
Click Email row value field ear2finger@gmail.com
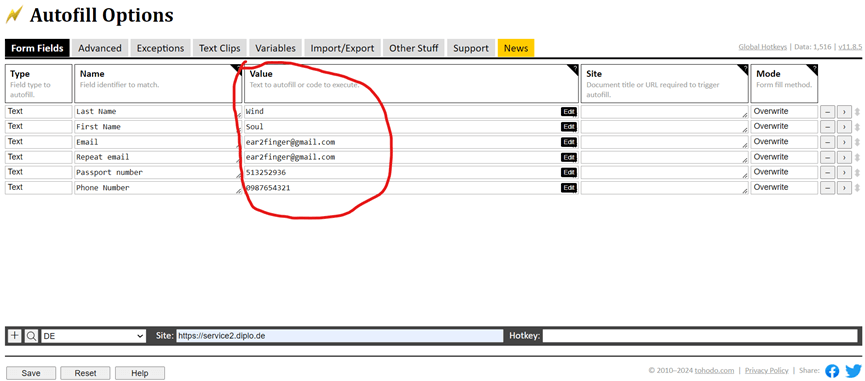pos(411,142)
